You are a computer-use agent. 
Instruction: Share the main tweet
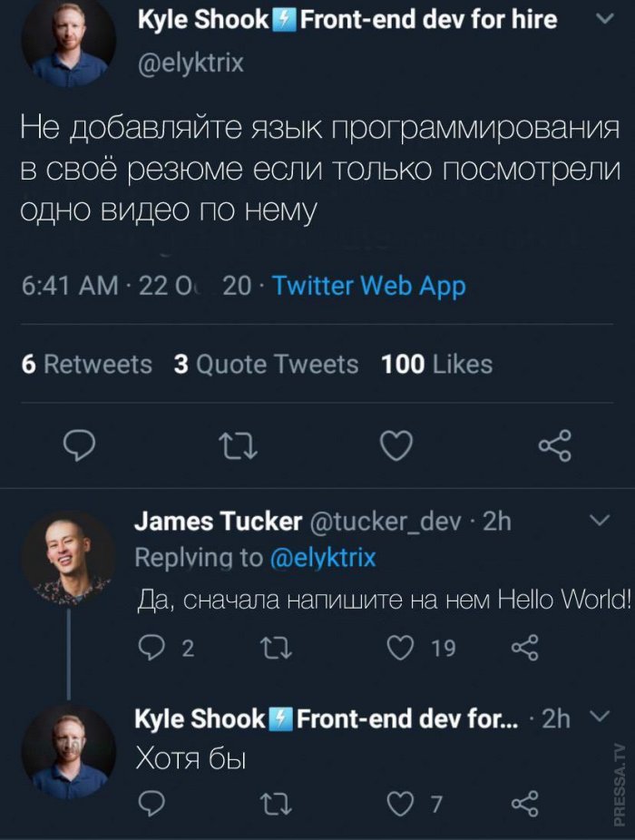pyautogui.click(x=554, y=445)
